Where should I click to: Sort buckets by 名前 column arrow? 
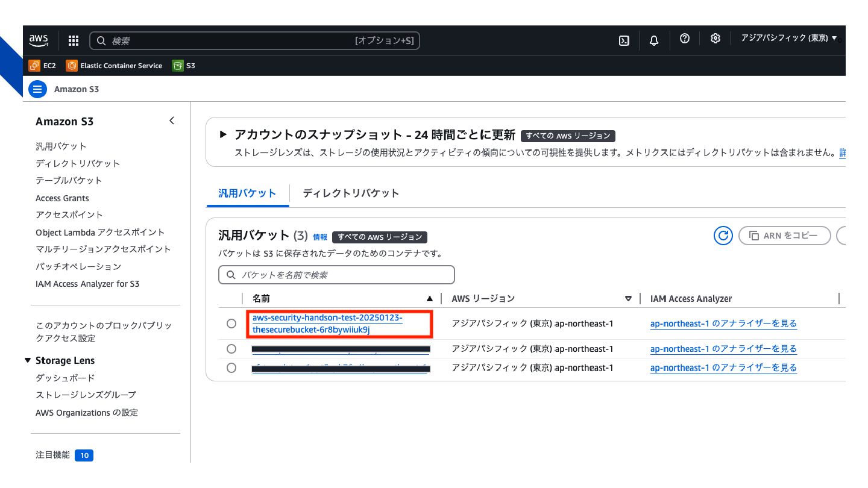[x=430, y=298]
